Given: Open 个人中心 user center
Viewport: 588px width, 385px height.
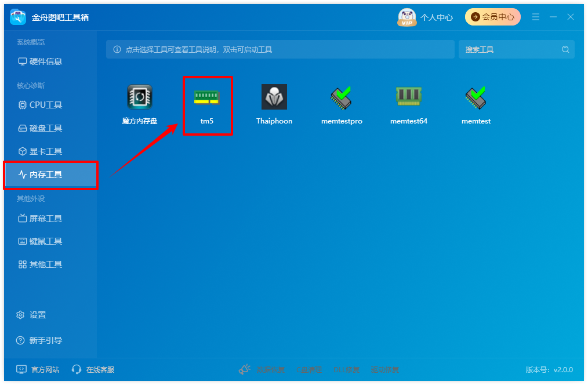Looking at the screenshot, I should click(x=437, y=17).
